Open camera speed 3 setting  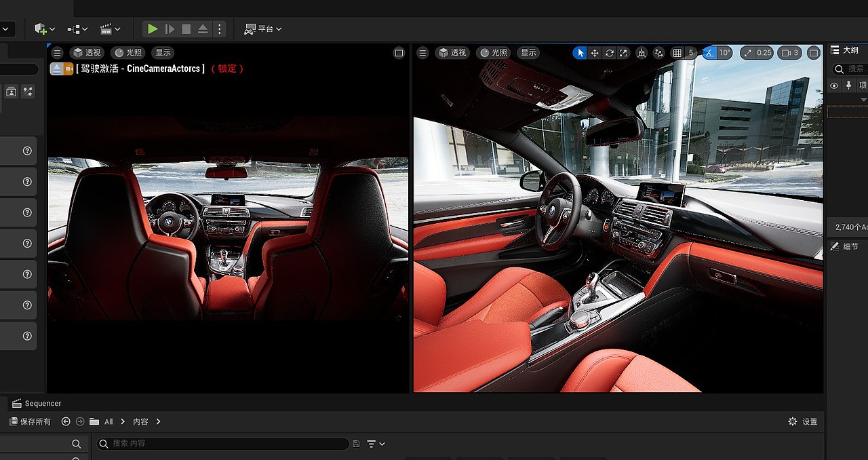(790, 53)
